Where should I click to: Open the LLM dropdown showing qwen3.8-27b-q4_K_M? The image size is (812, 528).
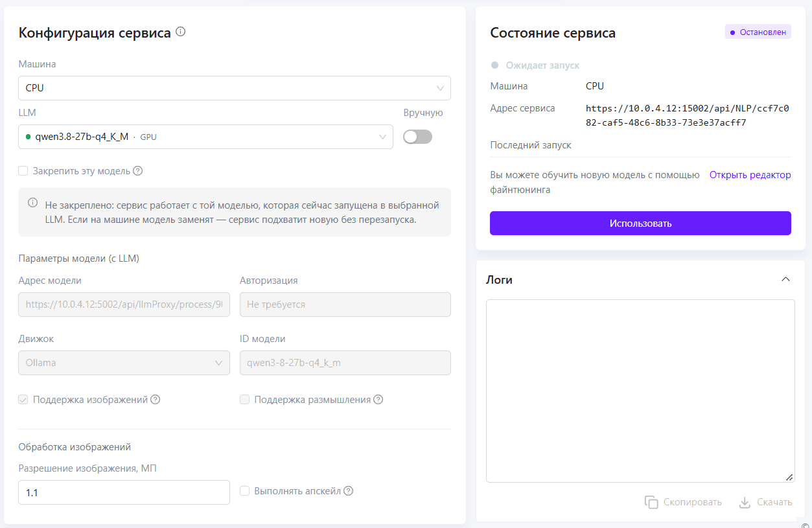(205, 137)
